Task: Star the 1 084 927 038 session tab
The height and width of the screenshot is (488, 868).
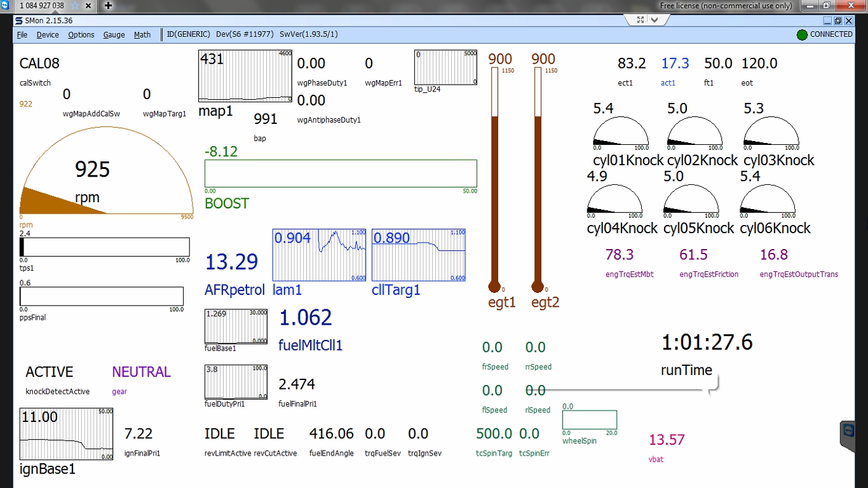Action: pyautogui.click(x=75, y=6)
